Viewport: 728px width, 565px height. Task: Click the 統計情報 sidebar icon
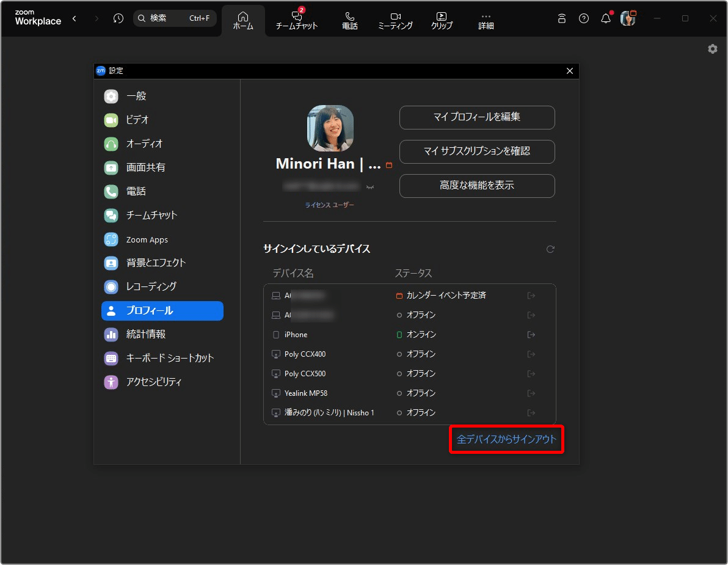(x=111, y=334)
